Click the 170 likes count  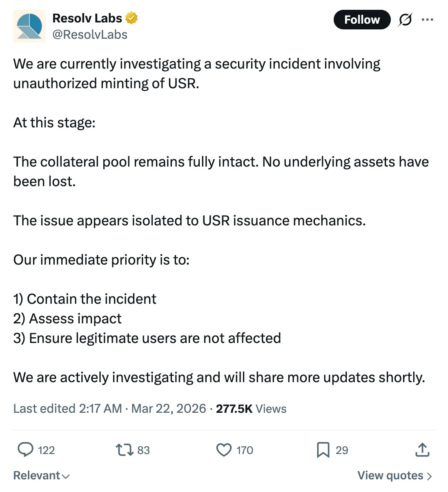coord(245,450)
